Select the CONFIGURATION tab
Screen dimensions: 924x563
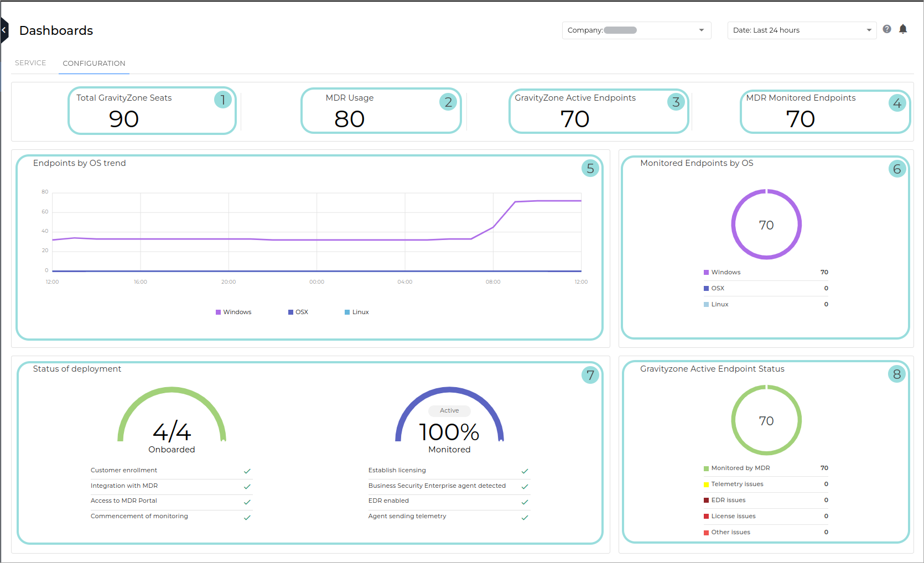tap(94, 64)
